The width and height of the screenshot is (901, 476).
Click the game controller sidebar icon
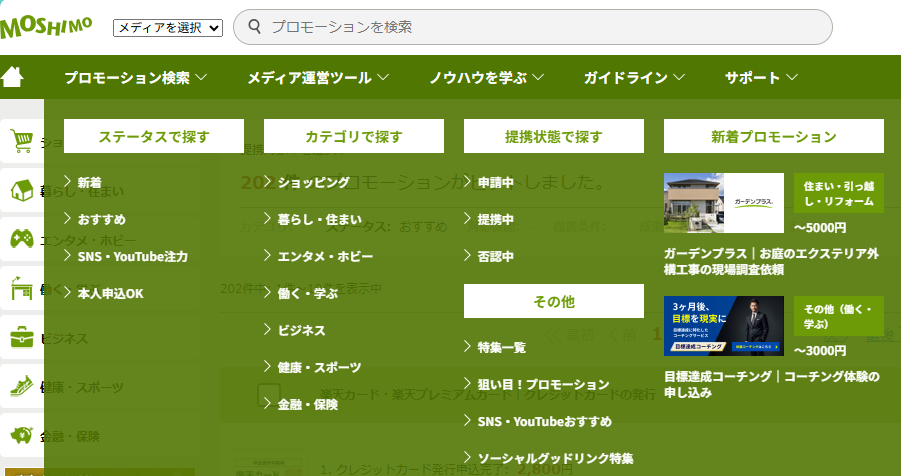click(21, 240)
